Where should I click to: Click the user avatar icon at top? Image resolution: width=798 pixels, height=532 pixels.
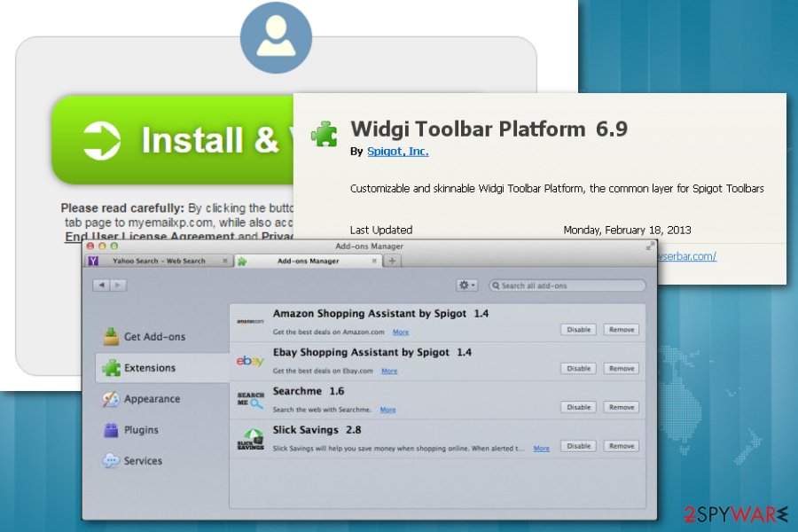[x=276, y=37]
